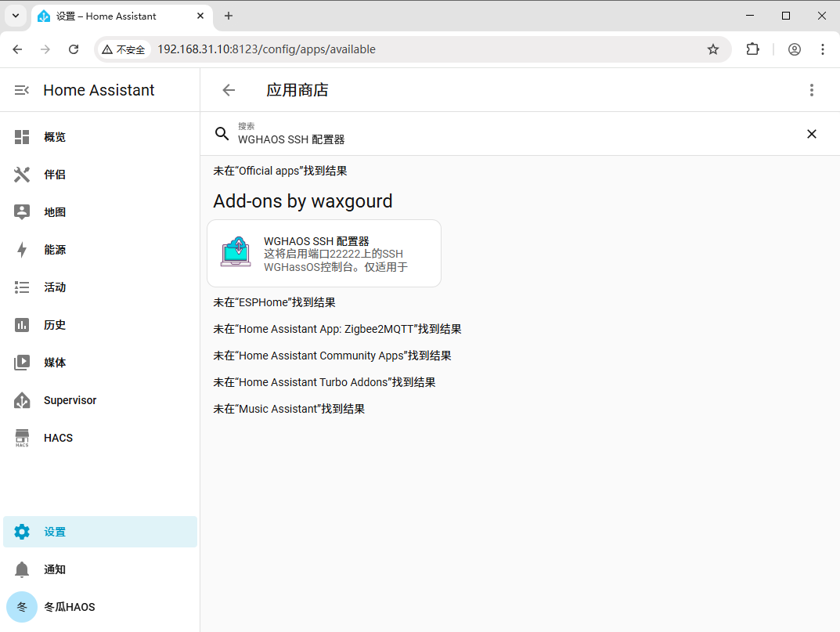The width and height of the screenshot is (840, 632).
Task: Reload the current browser page
Action: tap(74, 49)
